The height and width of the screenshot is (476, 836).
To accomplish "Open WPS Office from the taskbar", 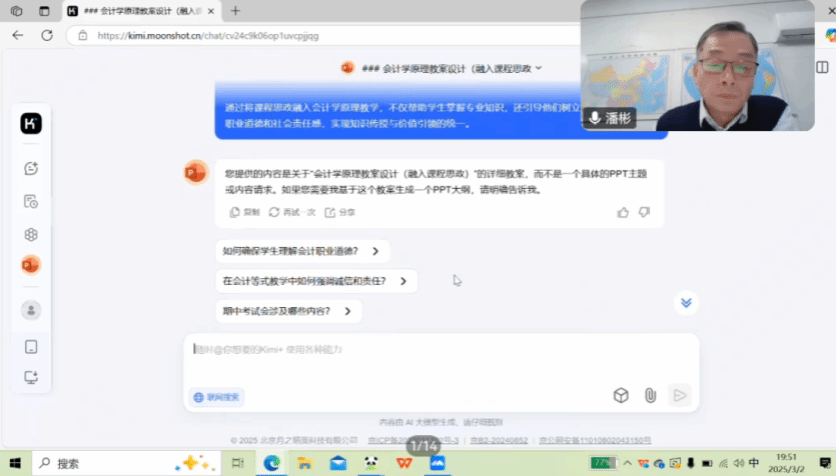I will point(403,463).
